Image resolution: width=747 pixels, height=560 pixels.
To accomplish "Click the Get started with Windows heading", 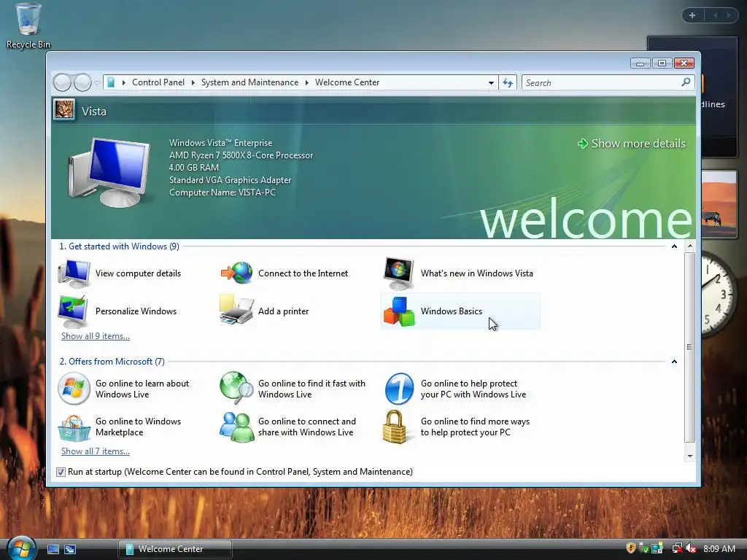I will pos(119,246).
